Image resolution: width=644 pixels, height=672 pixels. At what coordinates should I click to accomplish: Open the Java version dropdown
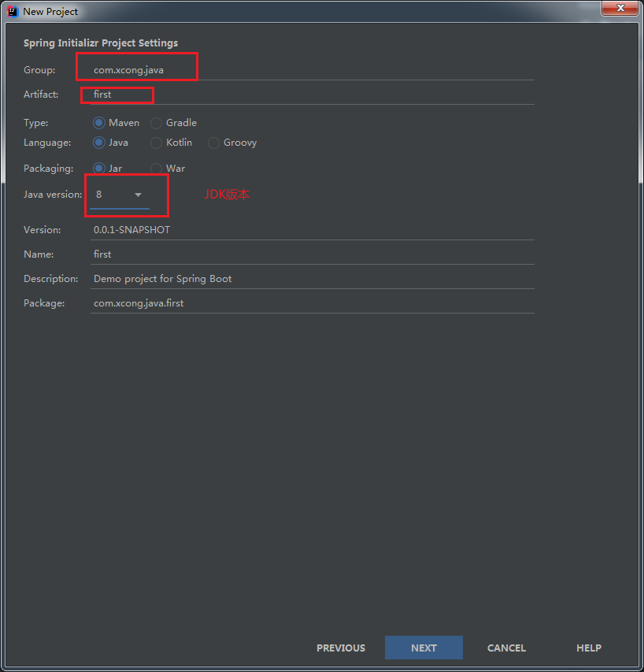tap(120, 195)
